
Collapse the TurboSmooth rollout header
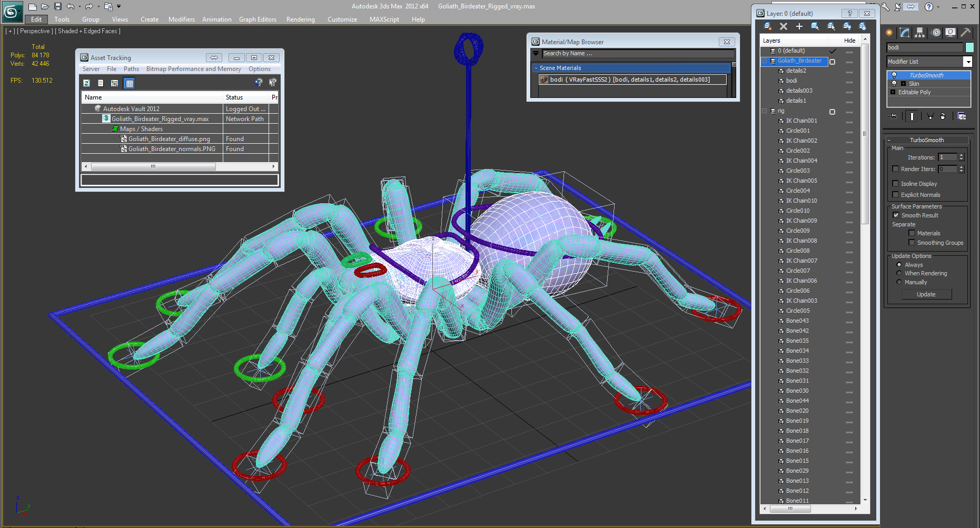click(927, 140)
